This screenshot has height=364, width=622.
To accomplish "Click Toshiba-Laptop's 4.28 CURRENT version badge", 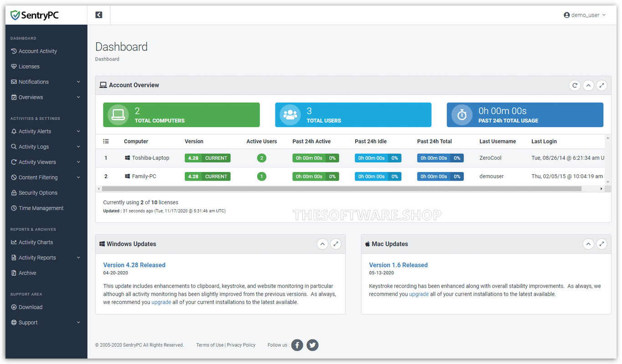I will [208, 158].
